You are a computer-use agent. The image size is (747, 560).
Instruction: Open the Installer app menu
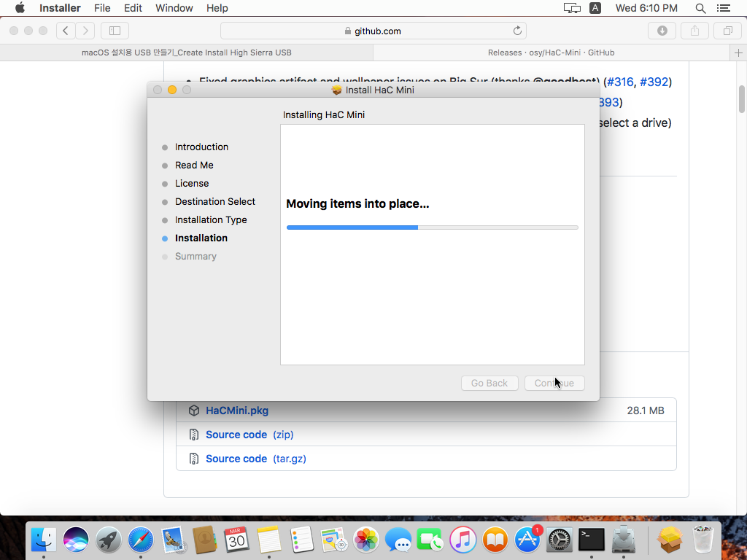click(x=60, y=8)
